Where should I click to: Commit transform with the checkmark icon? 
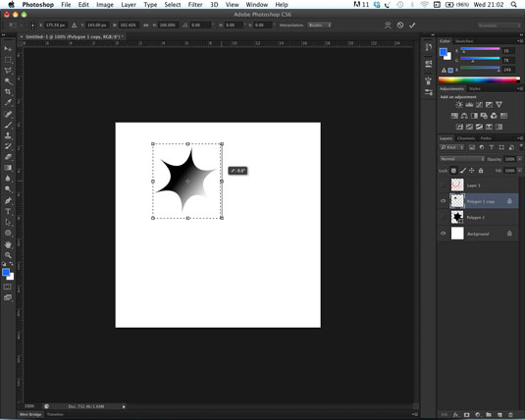pyautogui.click(x=412, y=26)
